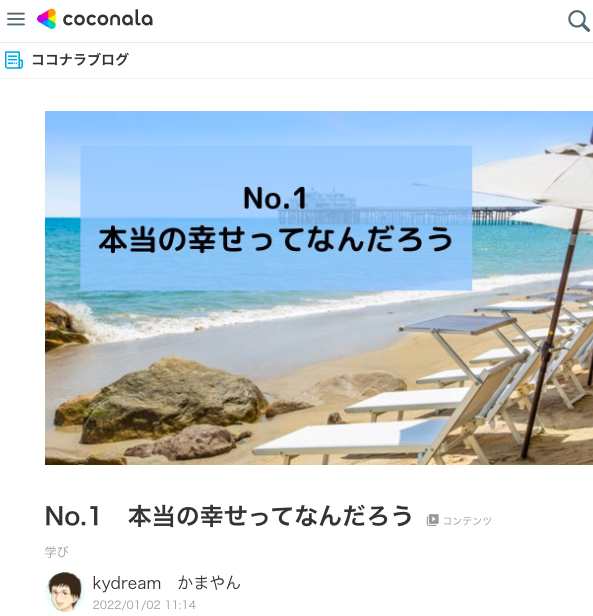
Task: Open the ココナラブログ link
Action: tap(80, 60)
